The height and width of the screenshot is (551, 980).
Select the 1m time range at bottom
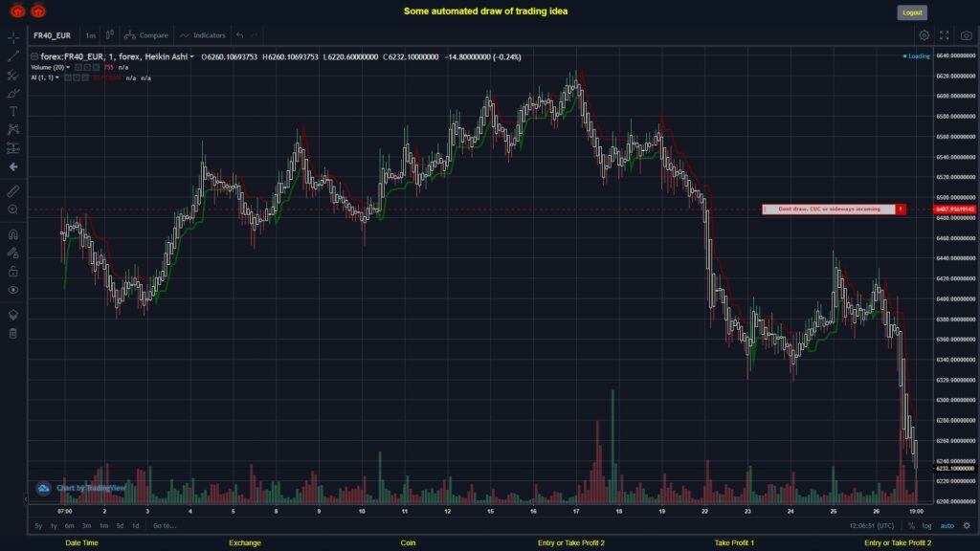103,525
